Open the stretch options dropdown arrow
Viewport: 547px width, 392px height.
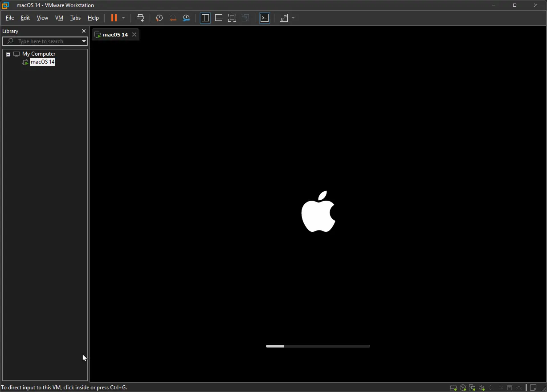[293, 18]
